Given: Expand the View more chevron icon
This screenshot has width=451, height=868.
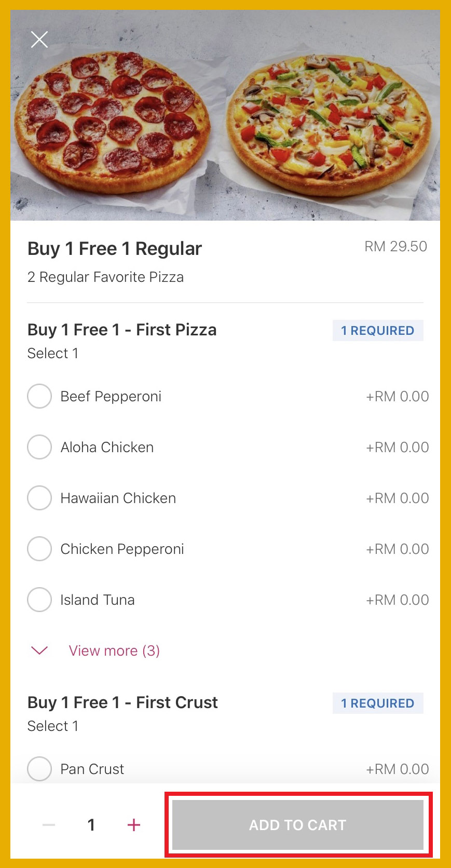Looking at the screenshot, I should pyautogui.click(x=39, y=650).
